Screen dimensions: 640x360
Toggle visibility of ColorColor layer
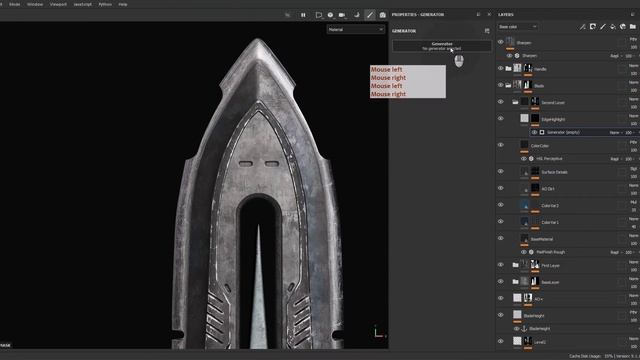click(500, 145)
